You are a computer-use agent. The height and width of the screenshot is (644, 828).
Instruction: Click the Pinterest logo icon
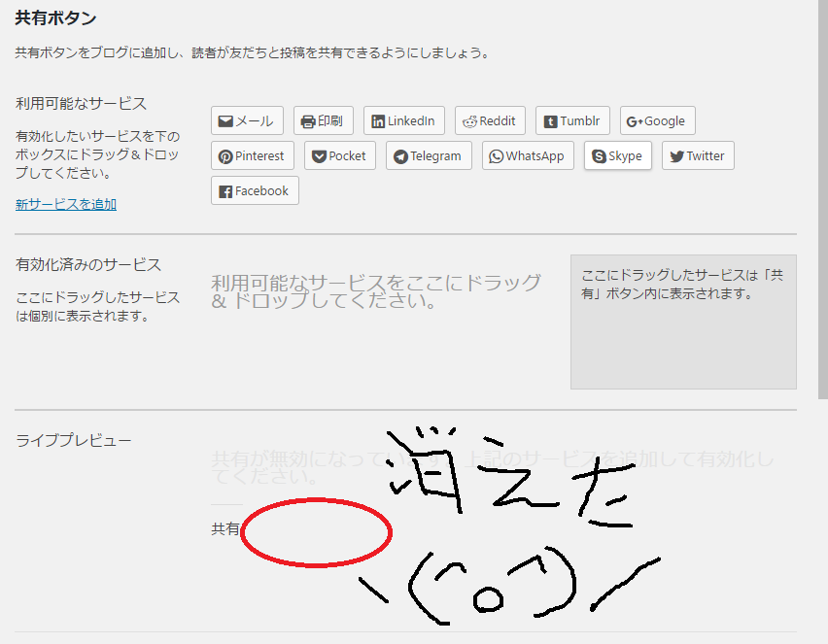click(x=225, y=156)
